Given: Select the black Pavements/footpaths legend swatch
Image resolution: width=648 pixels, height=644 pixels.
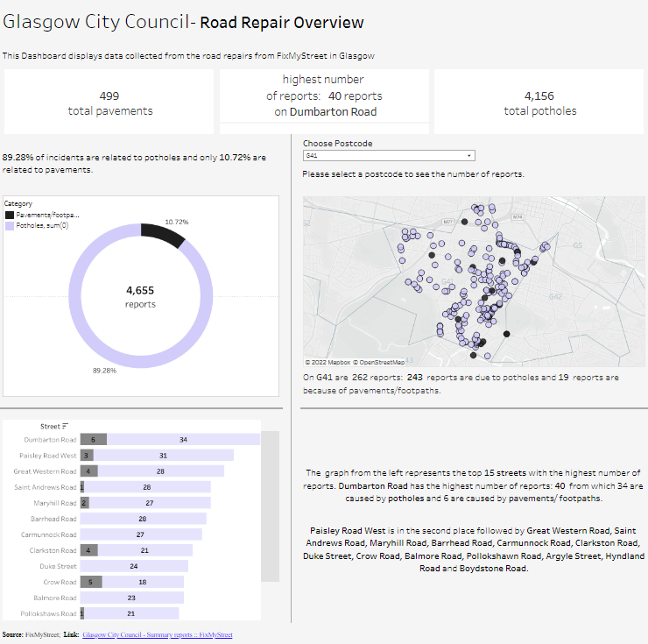Looking at the screenshot, I should pyautogui.click(x=10, y=215).
